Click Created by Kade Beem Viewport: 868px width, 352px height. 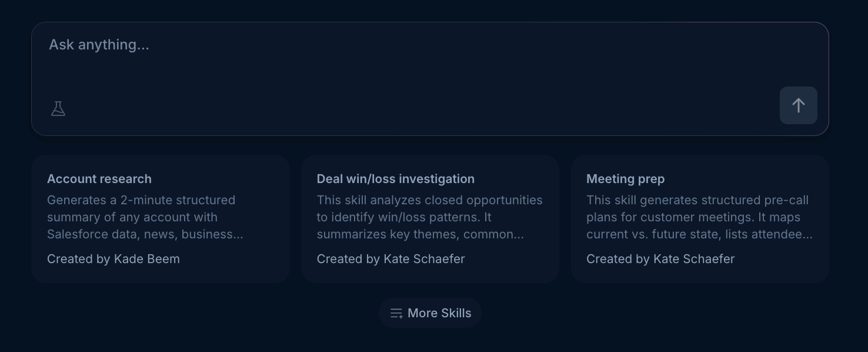pos(113,259)
